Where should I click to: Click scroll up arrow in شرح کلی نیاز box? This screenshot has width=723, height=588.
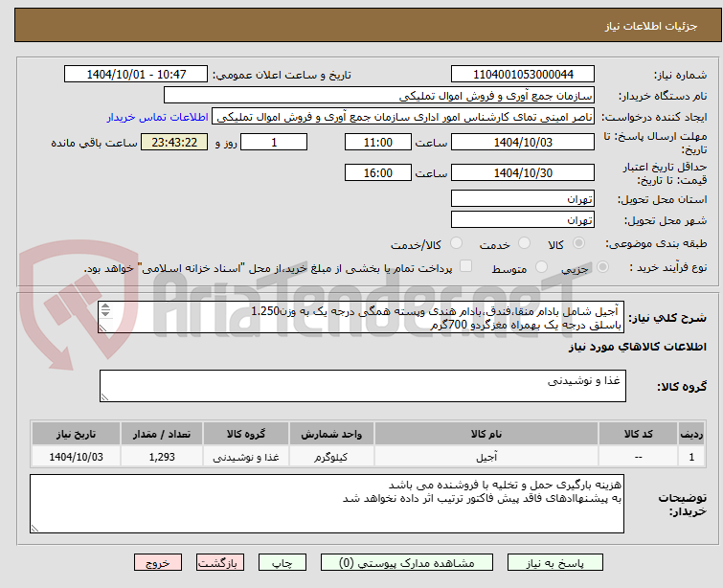pyautogui.click(x=105, y=306)
